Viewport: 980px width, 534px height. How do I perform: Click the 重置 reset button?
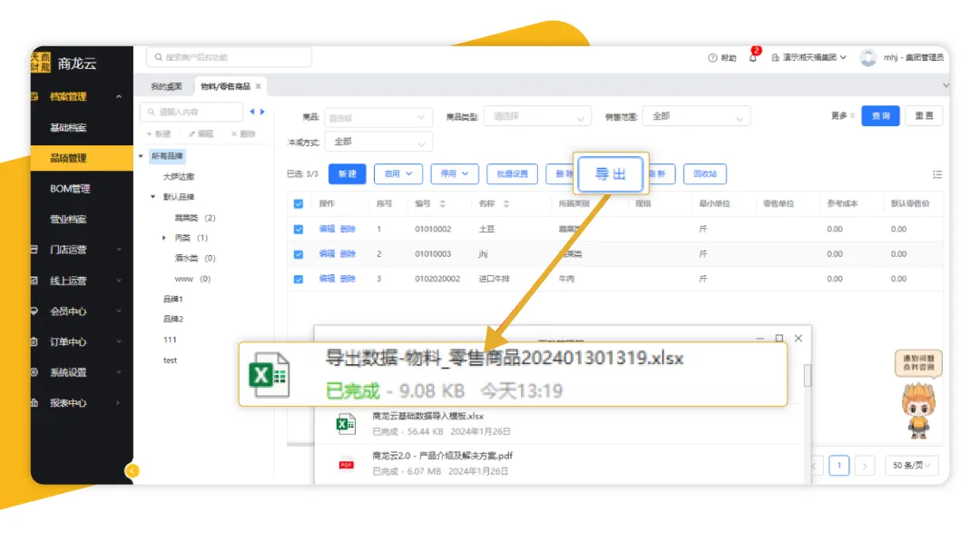(x=924, y=115)
